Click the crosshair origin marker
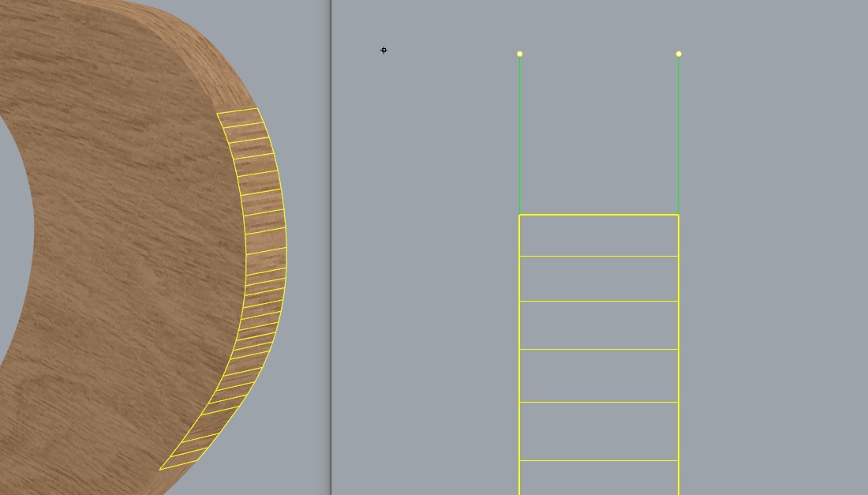868x495 pixels. (x=383, y=50)
